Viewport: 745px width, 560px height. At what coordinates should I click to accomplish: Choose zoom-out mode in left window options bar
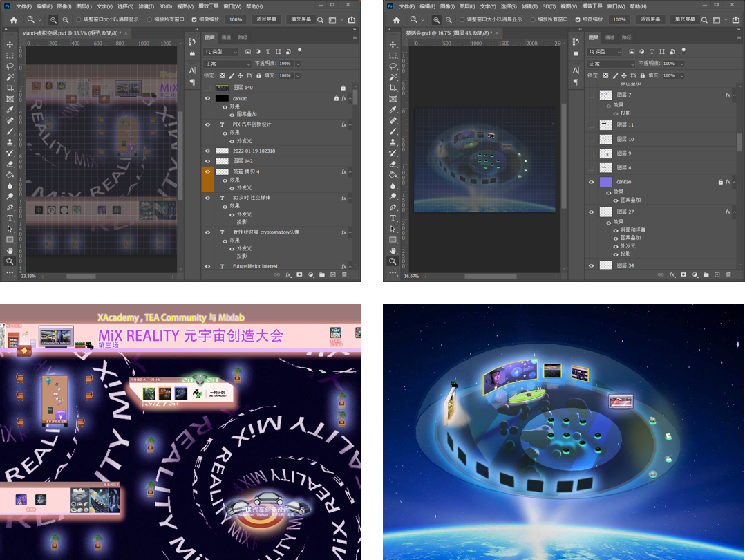[x=66, y=20]
